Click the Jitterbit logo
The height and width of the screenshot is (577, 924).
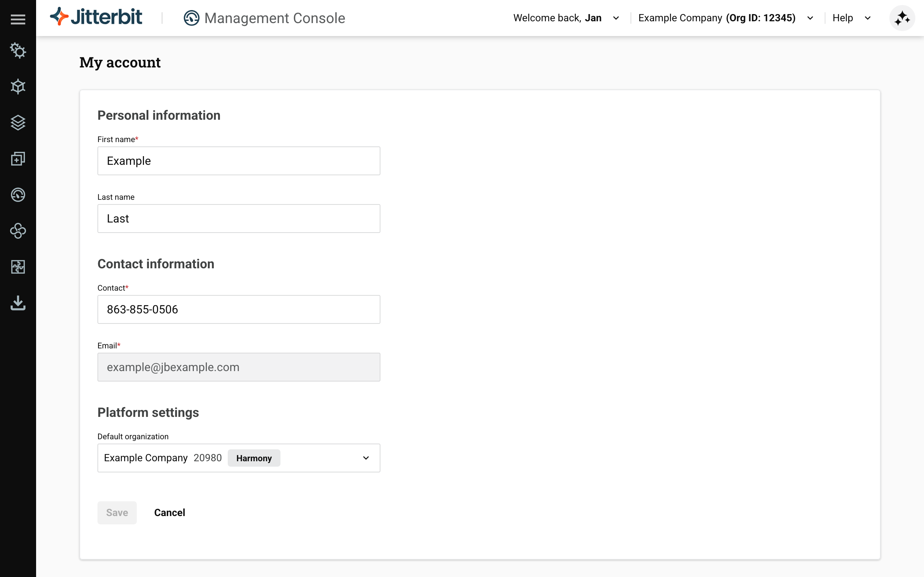click(96, 17)
